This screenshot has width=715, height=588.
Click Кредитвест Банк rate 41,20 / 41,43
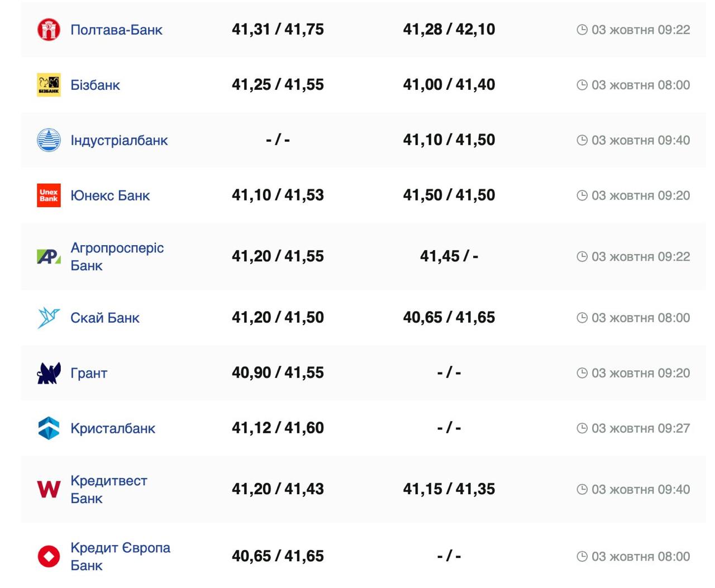pyautogui.click(x=278, y=489)
